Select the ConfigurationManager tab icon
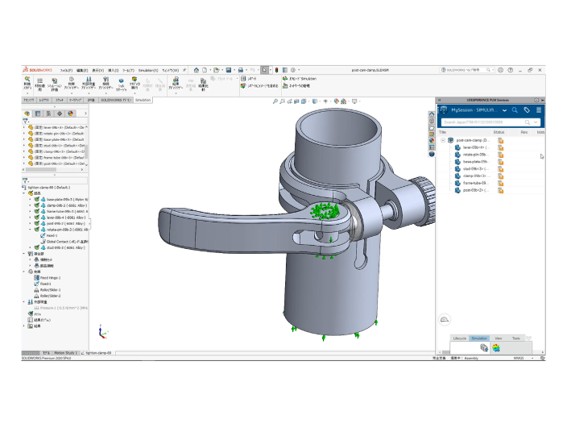The image size is (567, 426). [x=48, y=114]
